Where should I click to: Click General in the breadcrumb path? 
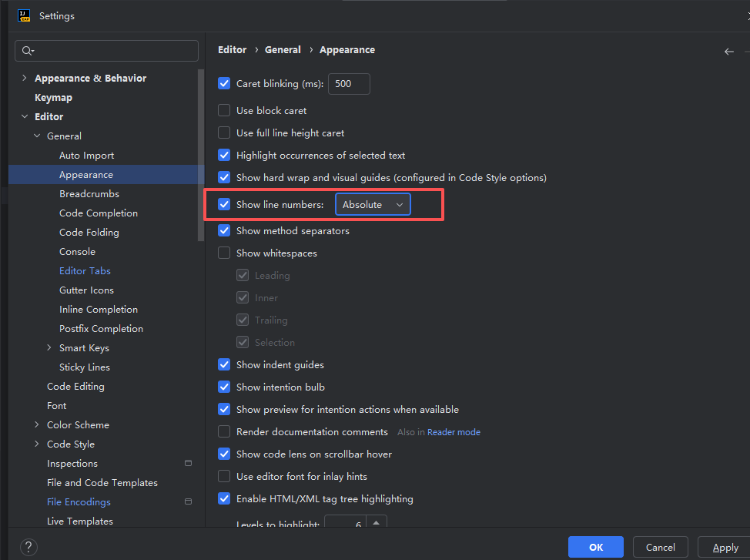pyautogui.click(x=283, y=50)
